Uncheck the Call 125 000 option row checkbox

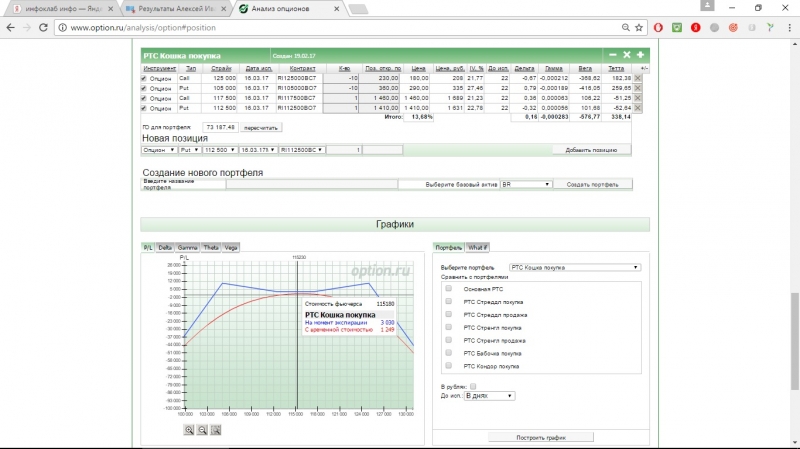coord(143,79)
